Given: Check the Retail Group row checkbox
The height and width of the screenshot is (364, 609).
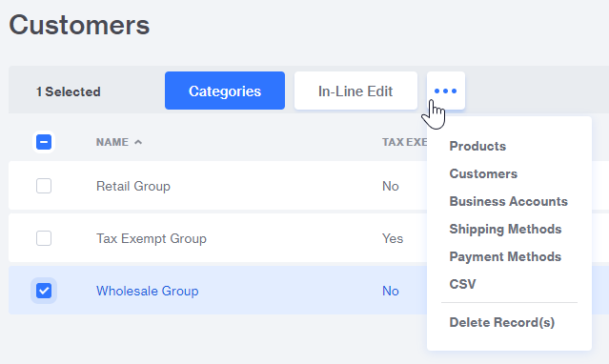Looking at the screenshot, I should tap(44, 186).
